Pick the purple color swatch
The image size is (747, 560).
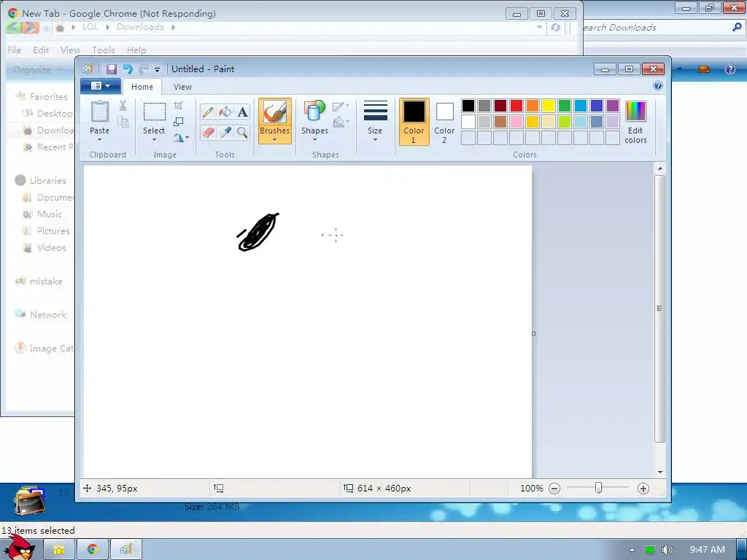click(x=613, y=106)
